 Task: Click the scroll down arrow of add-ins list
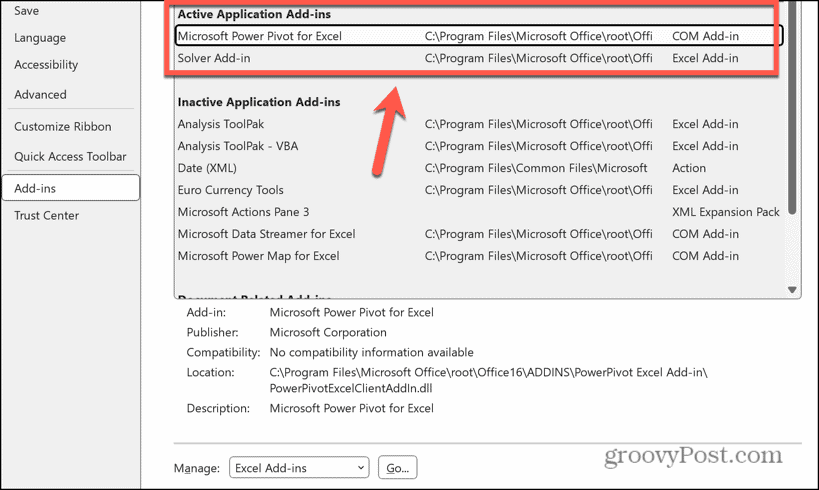click(x=792, y=290)
